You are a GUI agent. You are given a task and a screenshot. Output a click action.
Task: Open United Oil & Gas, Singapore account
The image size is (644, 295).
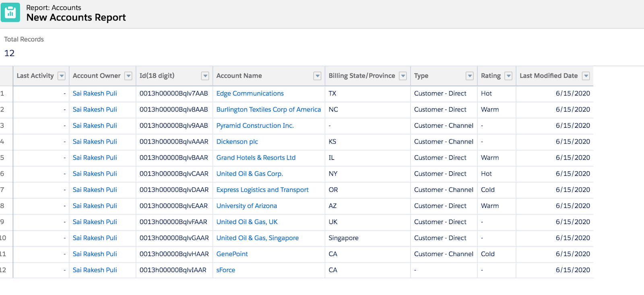click(x=258, y=238)
